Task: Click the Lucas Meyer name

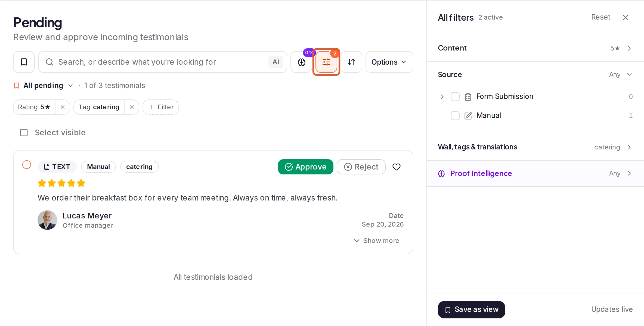Action: pos(87,216)
